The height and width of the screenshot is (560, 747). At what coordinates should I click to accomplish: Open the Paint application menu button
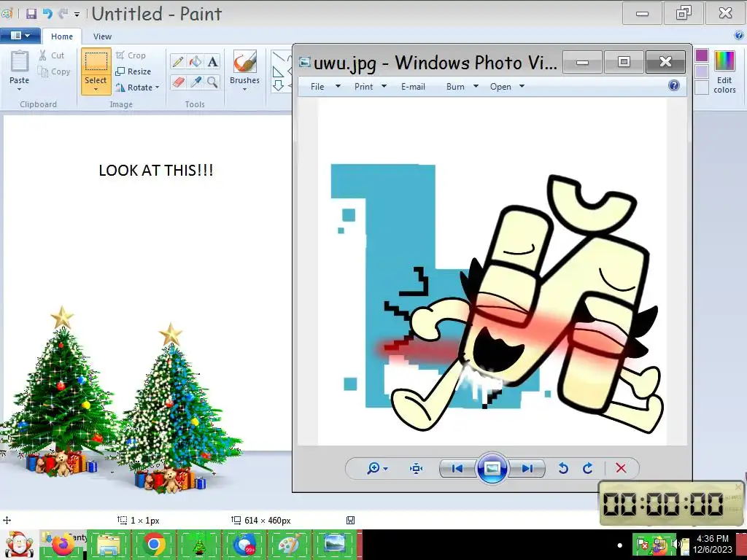[20, 36]
